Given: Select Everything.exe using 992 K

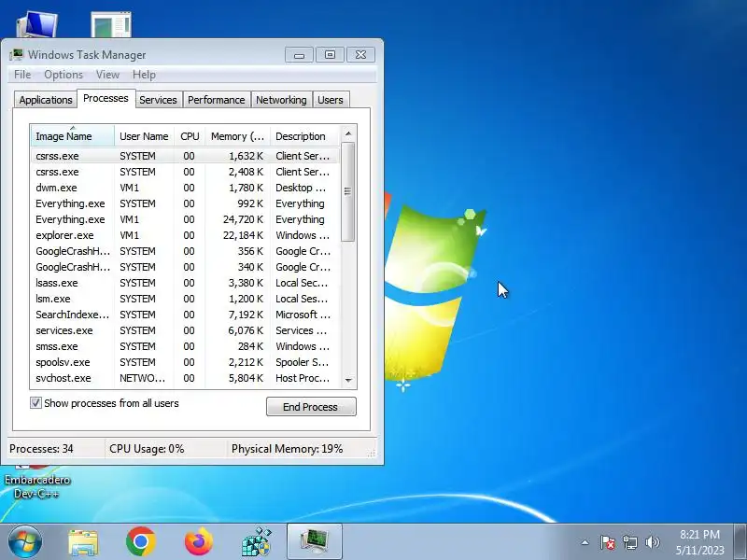Looking at the screenshot, I should coord(185,203).
